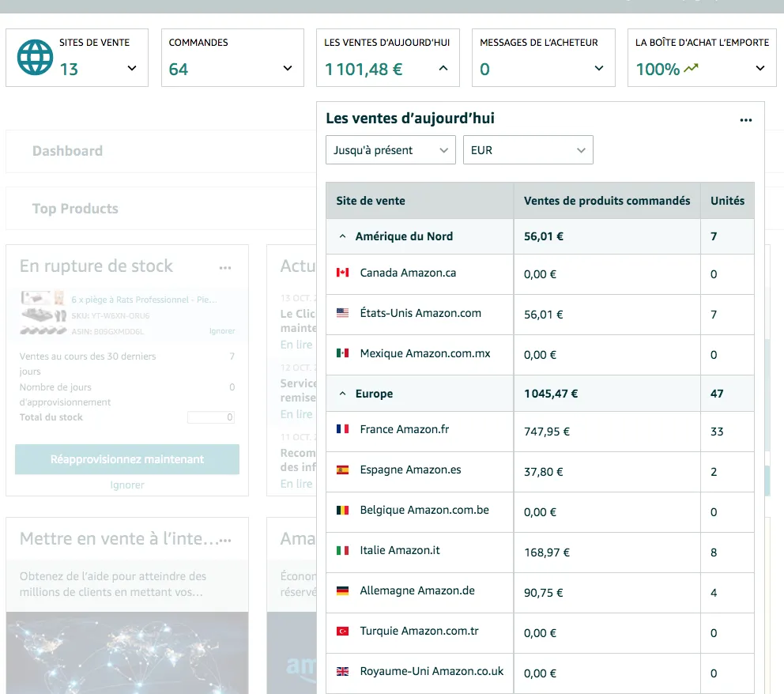This screenshot has height=694, width=784.
Task: Open the rat trap product title link
Action: coord(144,300)
